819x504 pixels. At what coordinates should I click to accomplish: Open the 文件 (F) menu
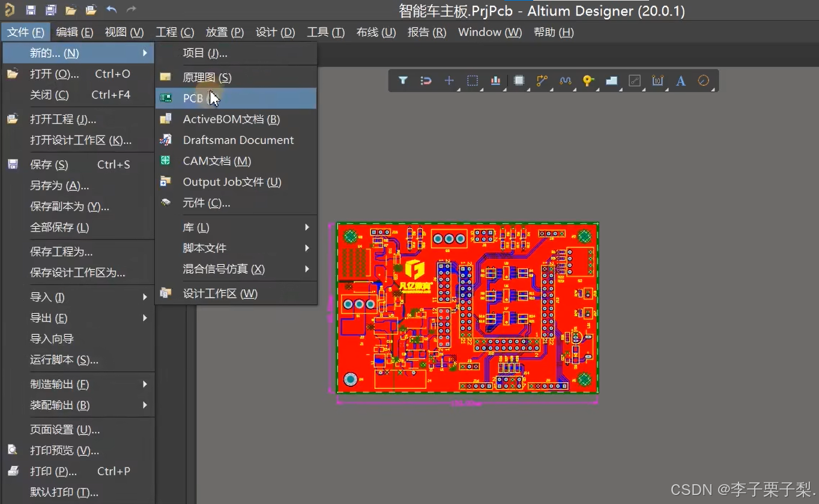[x=26, y=32]
